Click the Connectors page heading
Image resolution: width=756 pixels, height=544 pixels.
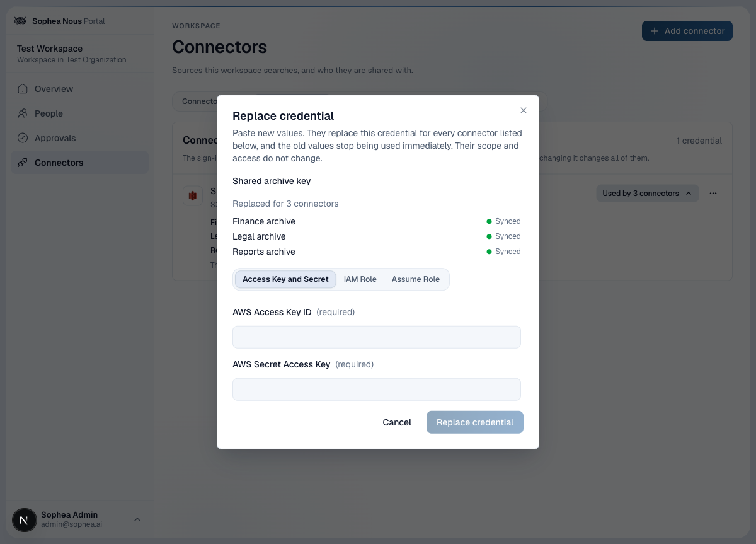tap(219, 47)
